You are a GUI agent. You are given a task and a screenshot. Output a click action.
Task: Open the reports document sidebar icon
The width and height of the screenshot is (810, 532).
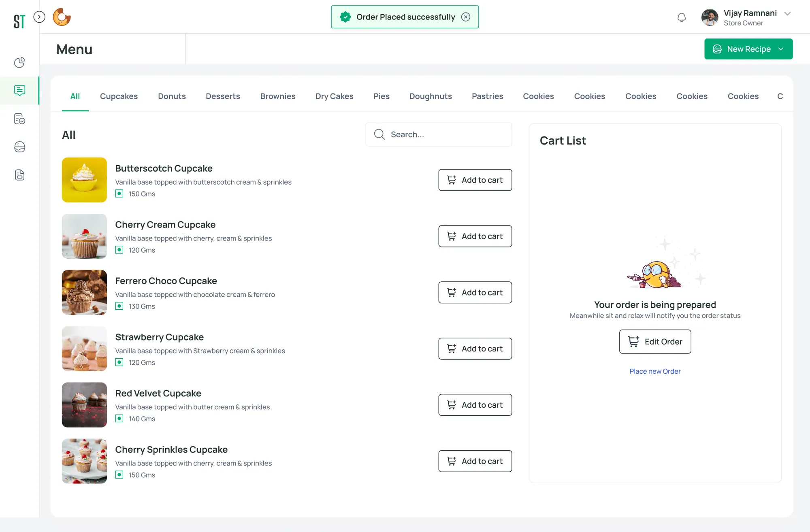pyautogui.click(x=19, y=175)
